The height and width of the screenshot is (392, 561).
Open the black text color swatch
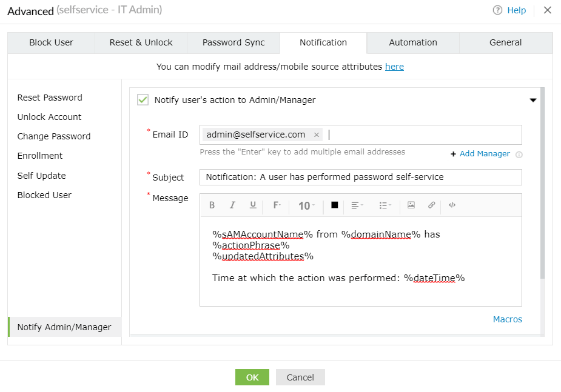[x=334, y=205]
